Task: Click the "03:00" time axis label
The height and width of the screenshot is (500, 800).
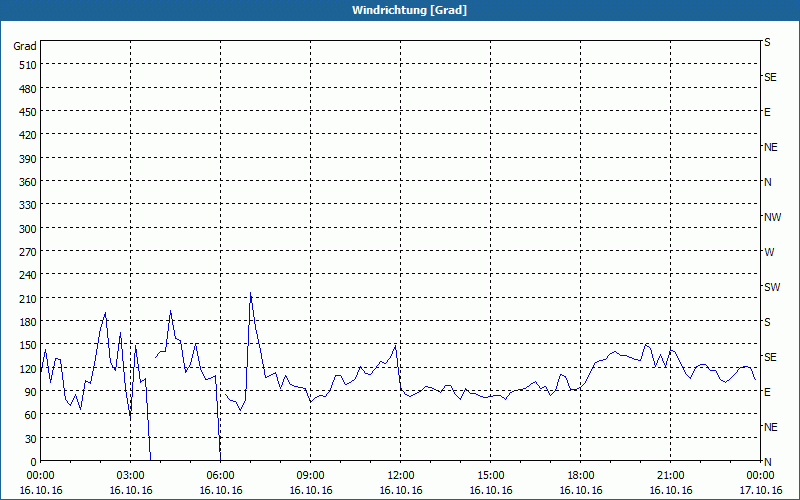Action: click(131, 476)
